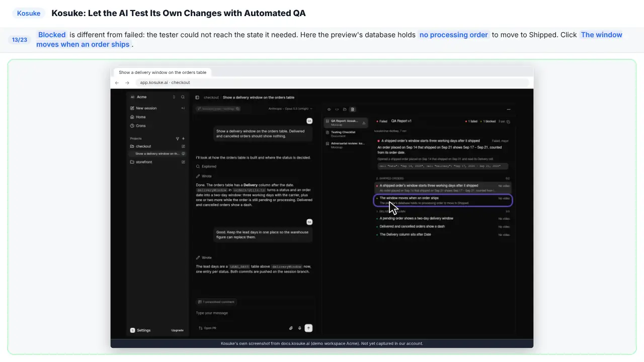Click New session in the sidebar

[x=157, y=108]
